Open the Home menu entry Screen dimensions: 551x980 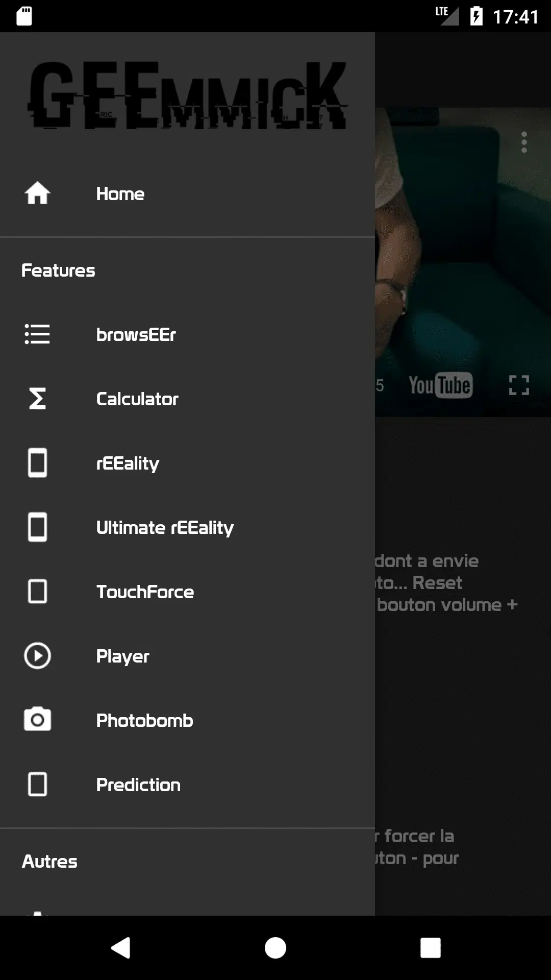tap(187, 194)
